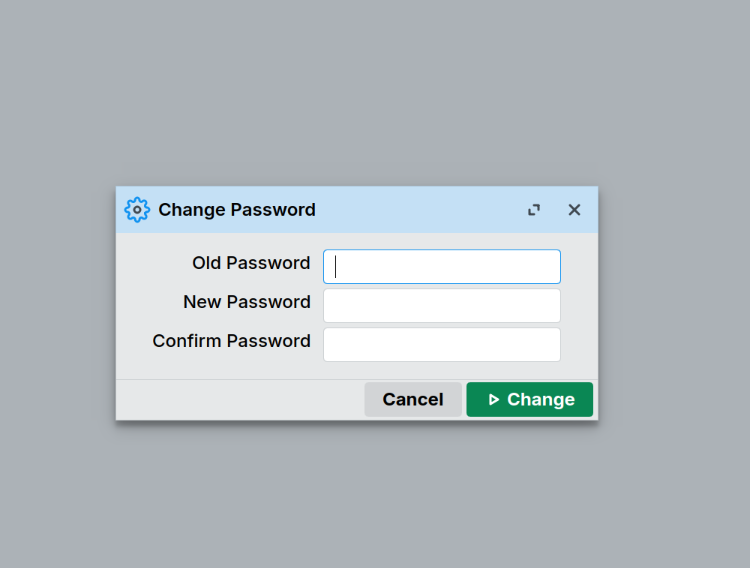
Task: Click the "Change Password" title text
Action: tap(237, 210)
